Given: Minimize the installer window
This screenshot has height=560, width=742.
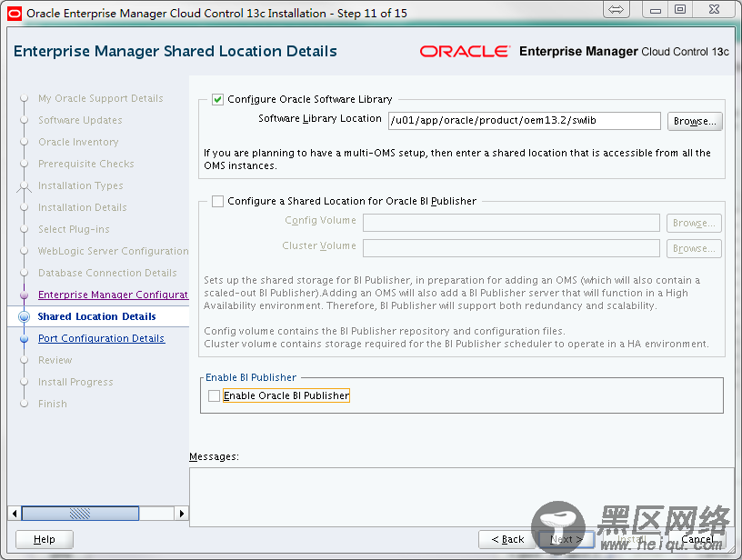Looking at the screenshot, I should pos(656,9).
